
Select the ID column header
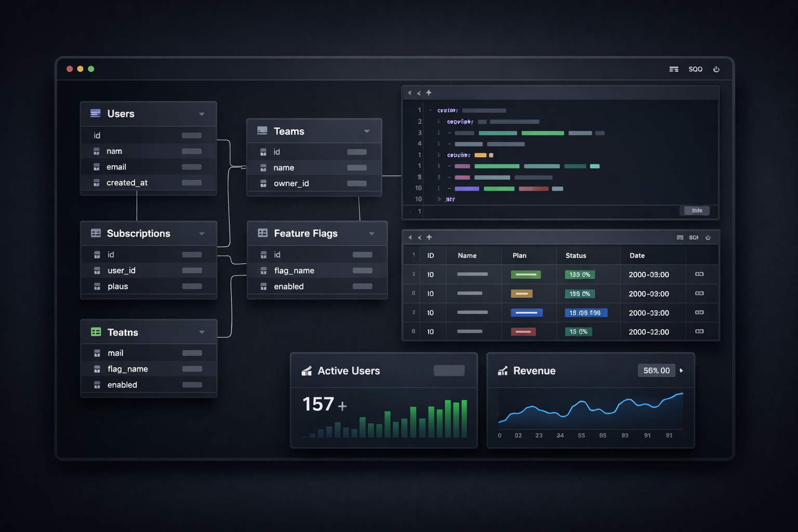431,256
